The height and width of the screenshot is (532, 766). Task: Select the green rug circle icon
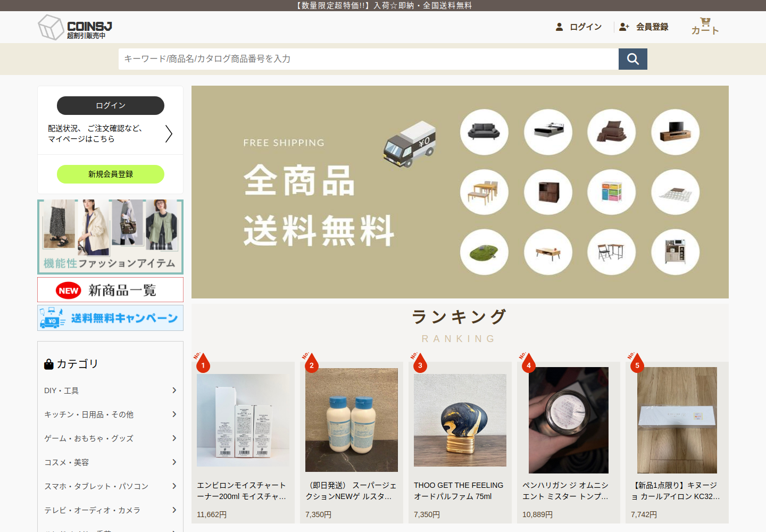point(484,252)
